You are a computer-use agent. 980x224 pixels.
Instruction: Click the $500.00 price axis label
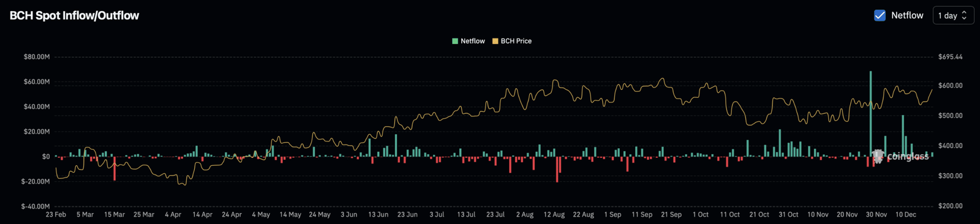point(951,116)
